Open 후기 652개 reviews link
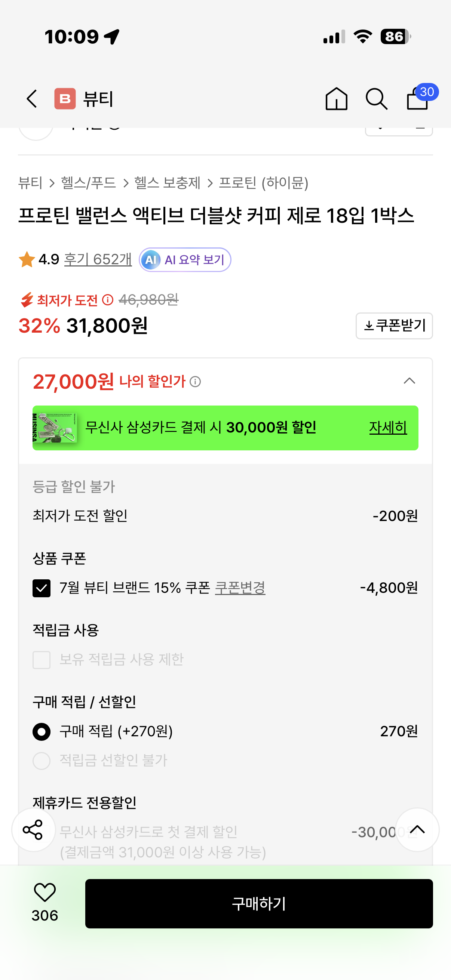Screen dimensions: 451x980 98,259
